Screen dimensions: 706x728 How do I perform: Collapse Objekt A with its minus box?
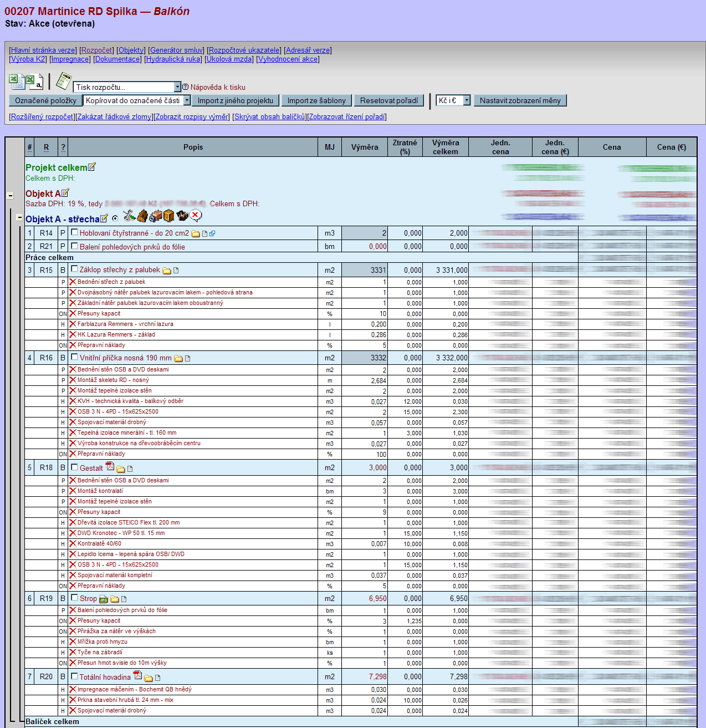(x=10, y=196)
